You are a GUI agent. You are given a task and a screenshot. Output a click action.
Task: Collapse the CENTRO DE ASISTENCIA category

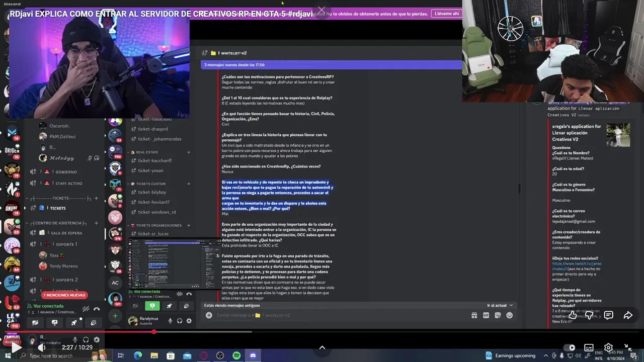[58, 223]
